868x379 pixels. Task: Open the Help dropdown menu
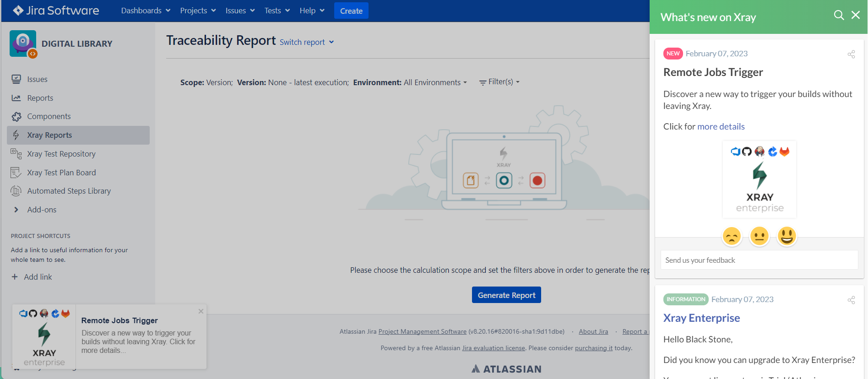[x=312, y=11]
